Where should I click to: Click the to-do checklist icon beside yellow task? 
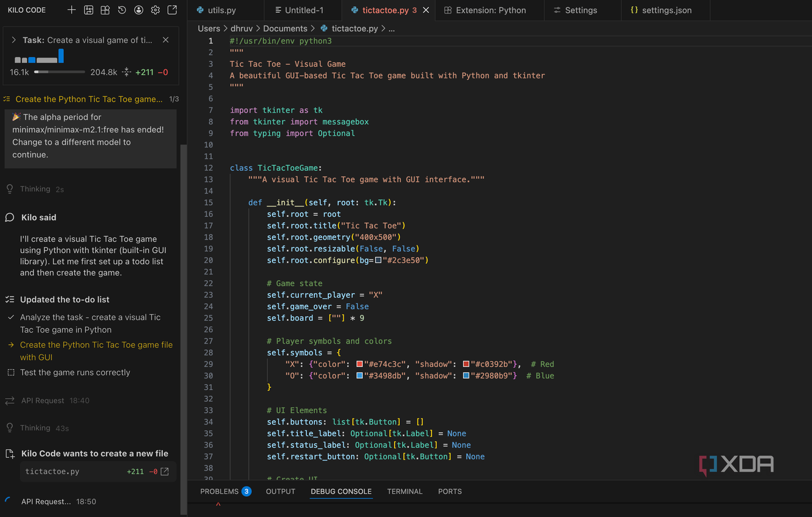7,99
